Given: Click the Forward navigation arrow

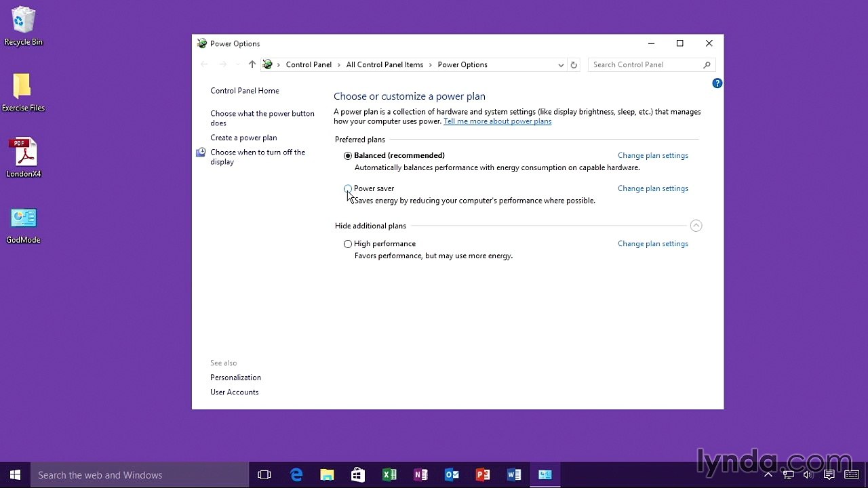Looking at the screenshot, I should pyautogui.click(x=222, y=64).
